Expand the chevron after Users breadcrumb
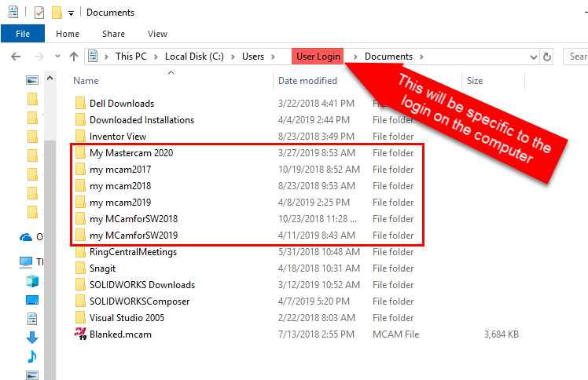 click(273, 57)
